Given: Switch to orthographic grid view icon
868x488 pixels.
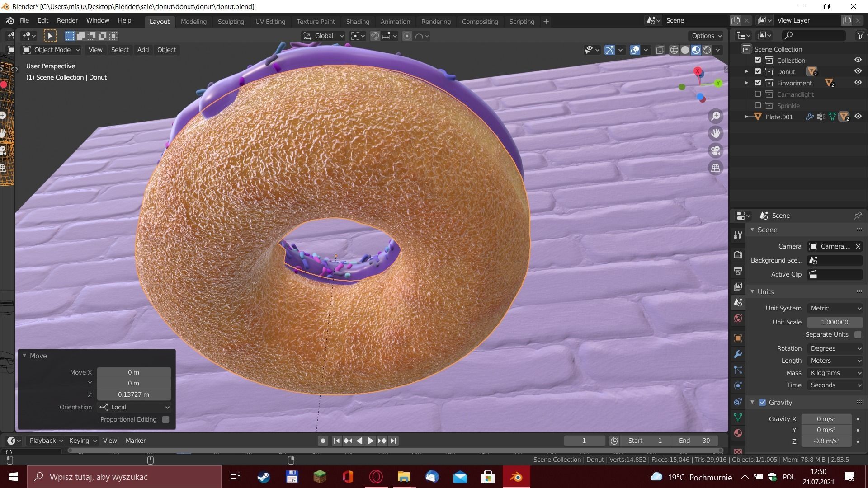Looking at the screenshot, I should 716,168.
